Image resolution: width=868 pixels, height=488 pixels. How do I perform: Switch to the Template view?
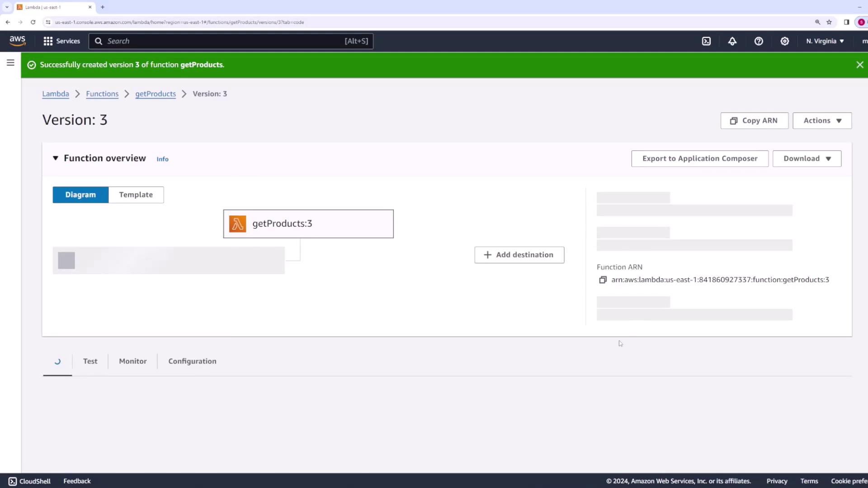[x=136, y=195]
